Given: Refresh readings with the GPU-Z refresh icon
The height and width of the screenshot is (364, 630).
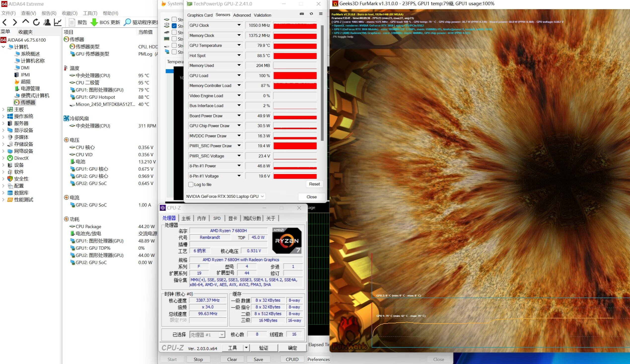Looking at the screenshot, I should [x=311, y=14].
